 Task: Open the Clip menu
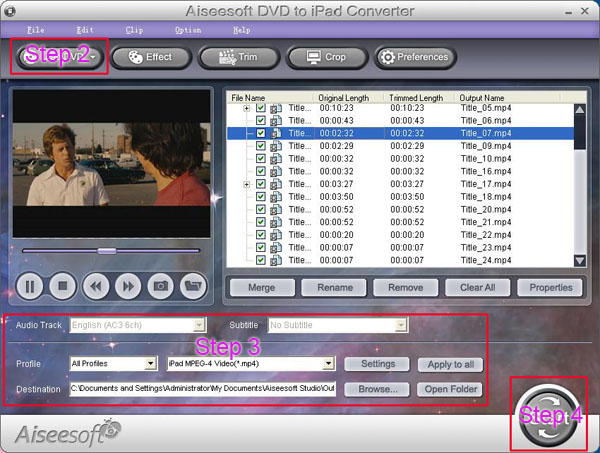tap(133, 30)
